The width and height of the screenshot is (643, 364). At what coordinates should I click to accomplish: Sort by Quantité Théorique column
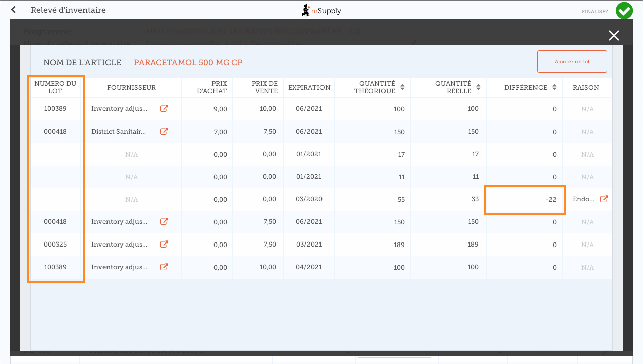[402, 87]
